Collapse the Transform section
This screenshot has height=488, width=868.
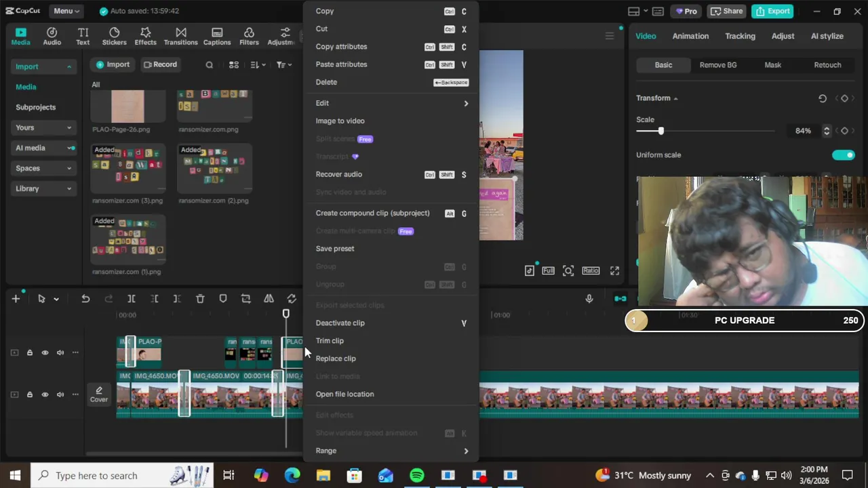tap(675, 98)
